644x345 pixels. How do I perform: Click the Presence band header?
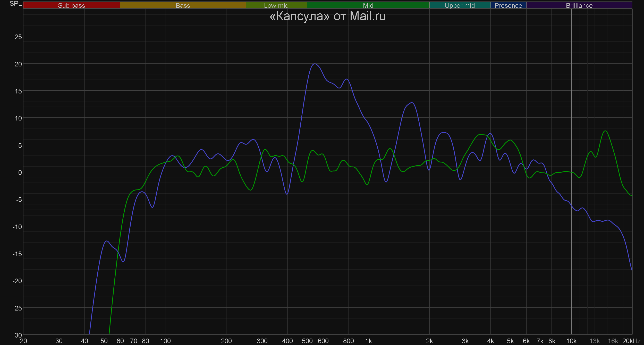(508, 5)
